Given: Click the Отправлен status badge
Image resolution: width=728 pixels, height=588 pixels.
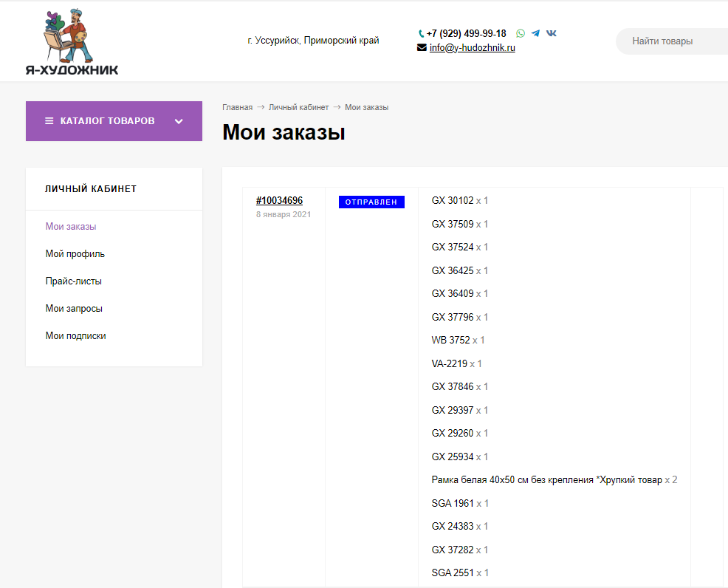Looking at the screenshot, I should pyautogui.click(x=371, y=202).
